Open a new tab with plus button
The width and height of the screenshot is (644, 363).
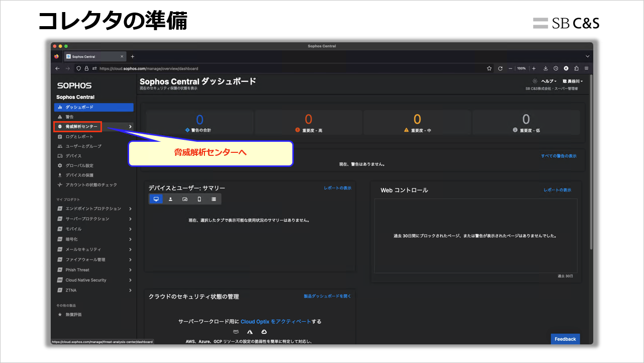pyautogui.click(x=133, y=56)
